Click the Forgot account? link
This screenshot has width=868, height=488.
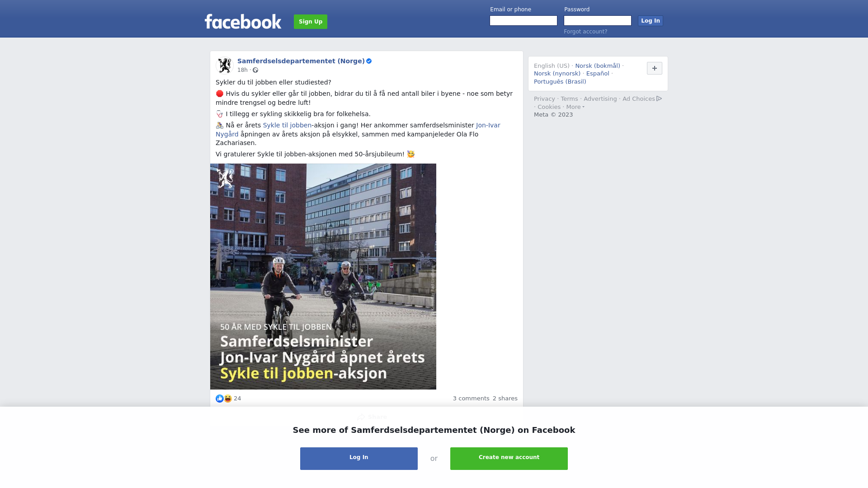pos(585,32)
